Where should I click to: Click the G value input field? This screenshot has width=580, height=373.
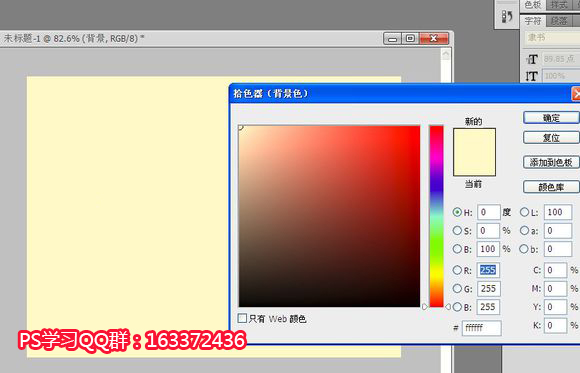[x=488, y=288]
